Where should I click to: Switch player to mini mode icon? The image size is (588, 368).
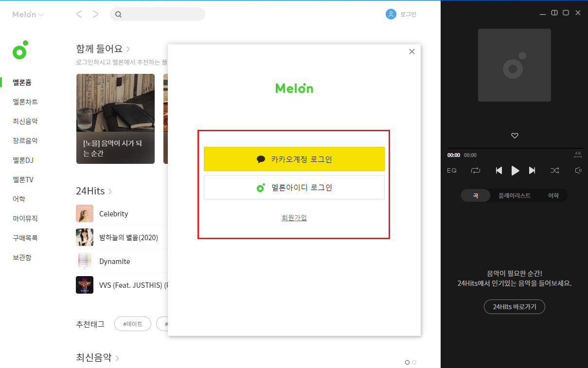pos(554,13)
